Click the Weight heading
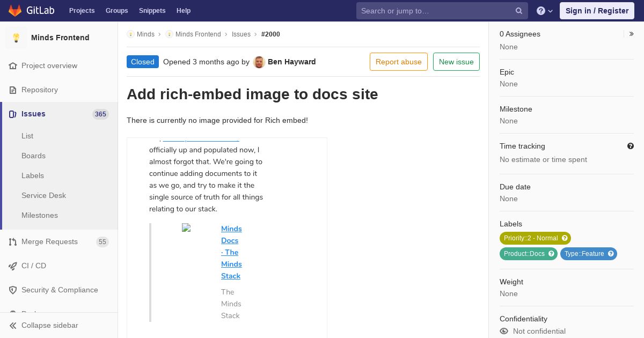Screen dimensions: 644x338 [511, 282]
